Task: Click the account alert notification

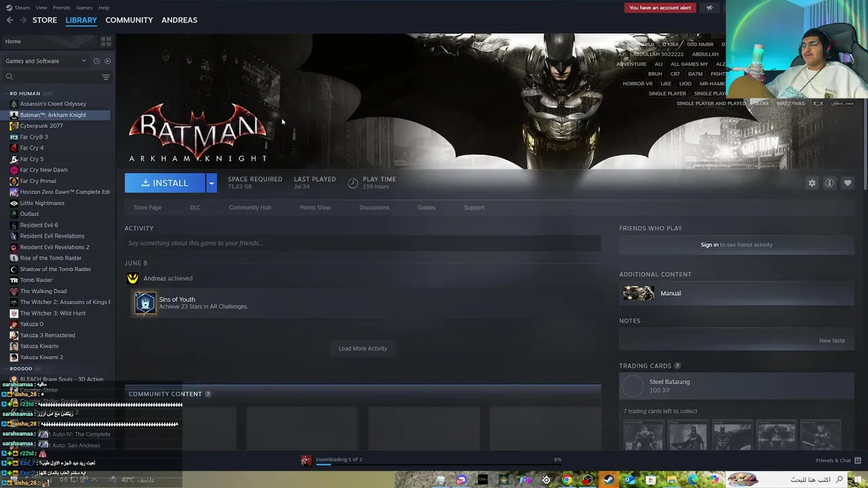Action: tap(660, 8)
